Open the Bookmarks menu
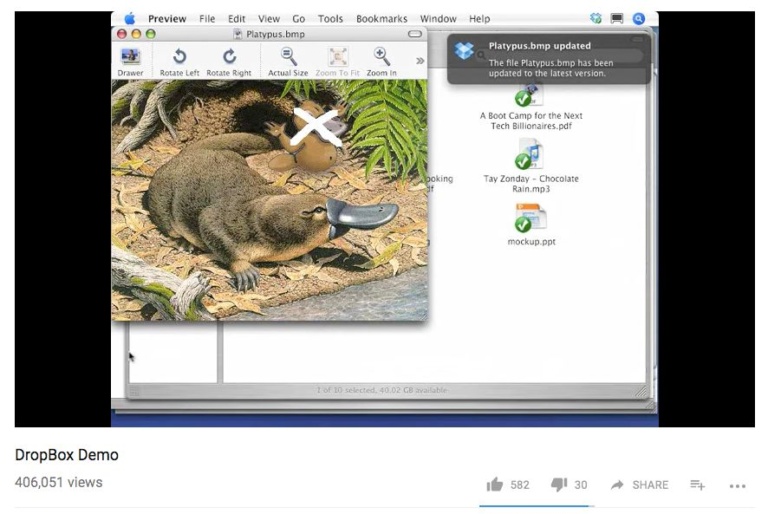 click(x=381, y=18)
